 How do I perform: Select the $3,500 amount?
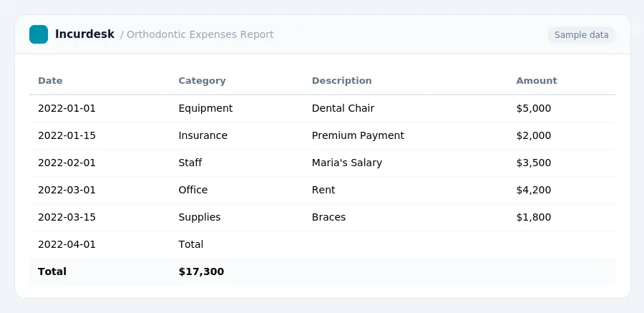coord(534,163)
